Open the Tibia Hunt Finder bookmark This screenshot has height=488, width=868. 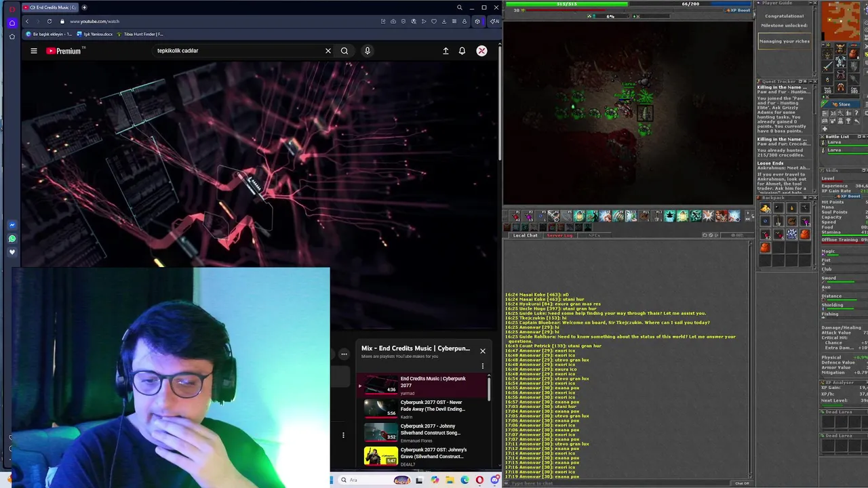[140, 34]
